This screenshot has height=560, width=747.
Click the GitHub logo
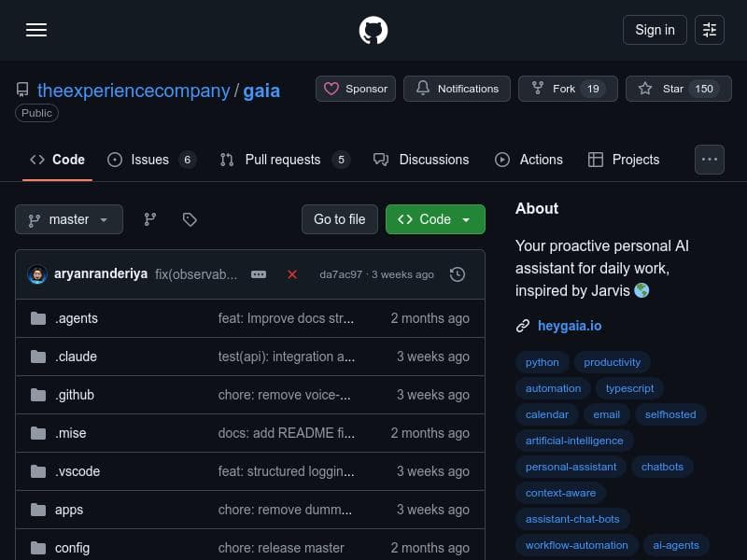pos(373,30)
